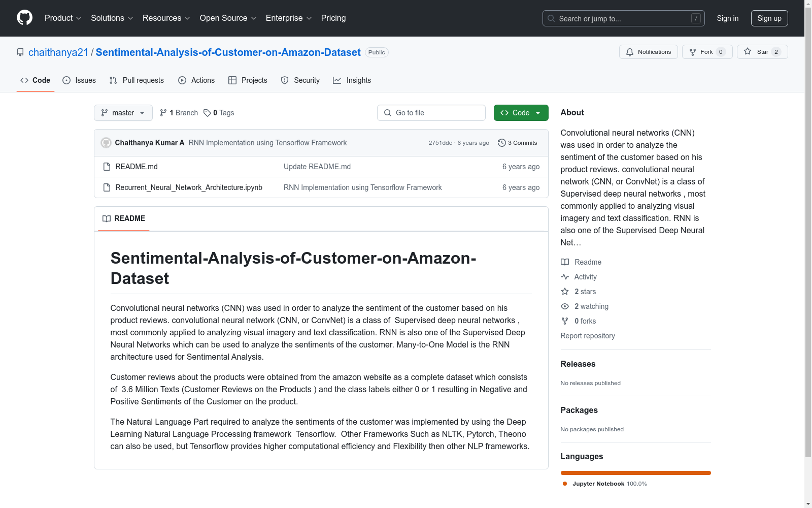Click the tags icon showing 0 Tags
812x508 pixels.
pos(207,112)
